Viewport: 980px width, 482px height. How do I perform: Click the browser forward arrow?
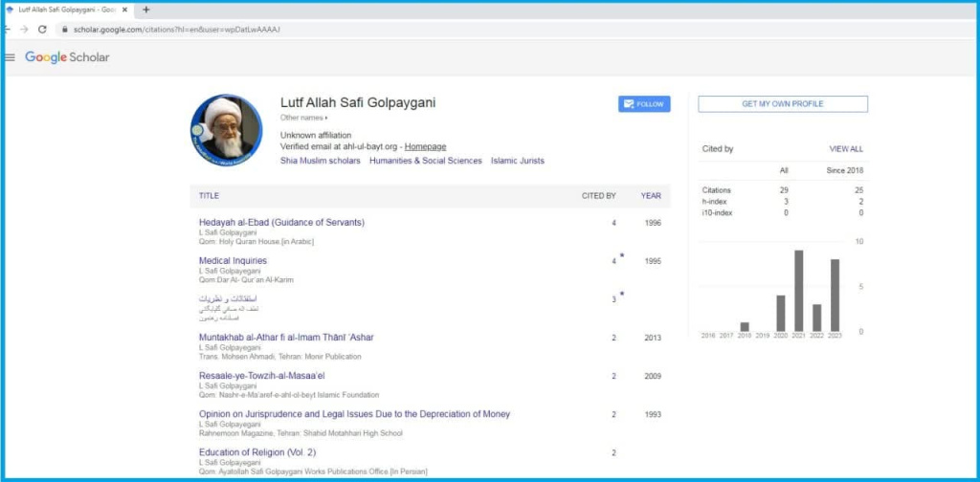(24, 30)
